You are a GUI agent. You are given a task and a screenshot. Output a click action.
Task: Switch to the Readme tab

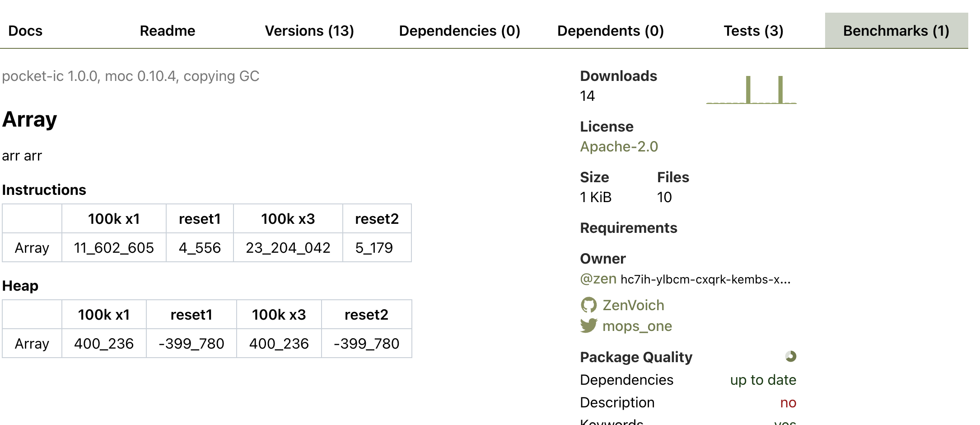point(168,31)
